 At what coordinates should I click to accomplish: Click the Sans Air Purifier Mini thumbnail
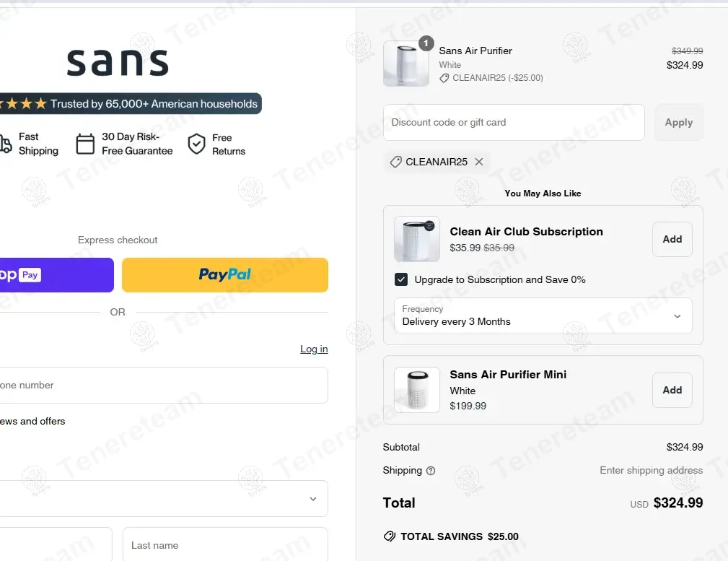coord(417,390)
